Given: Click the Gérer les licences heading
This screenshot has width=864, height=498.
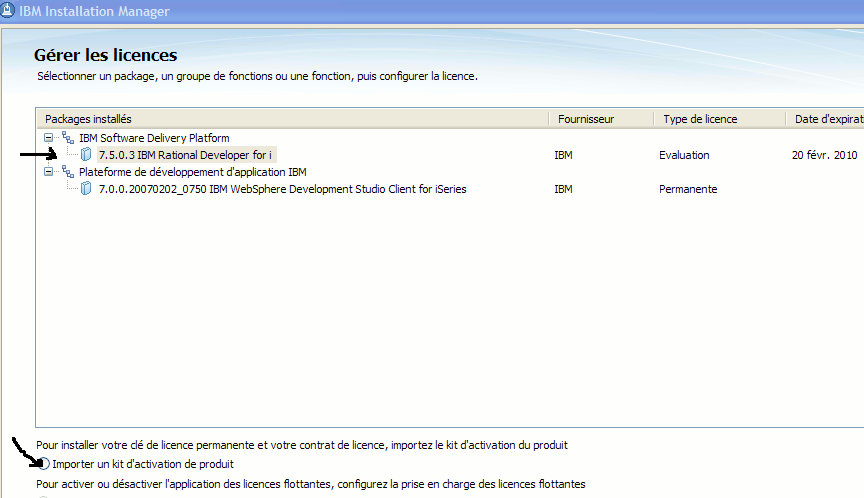Looking at the screenshot, I should click(x=105, y=55).
